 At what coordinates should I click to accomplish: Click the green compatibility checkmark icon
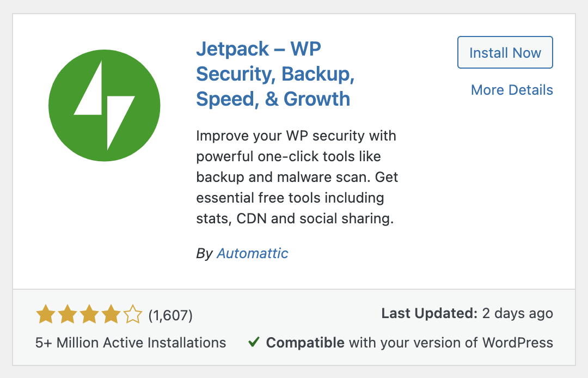[253, 343]
